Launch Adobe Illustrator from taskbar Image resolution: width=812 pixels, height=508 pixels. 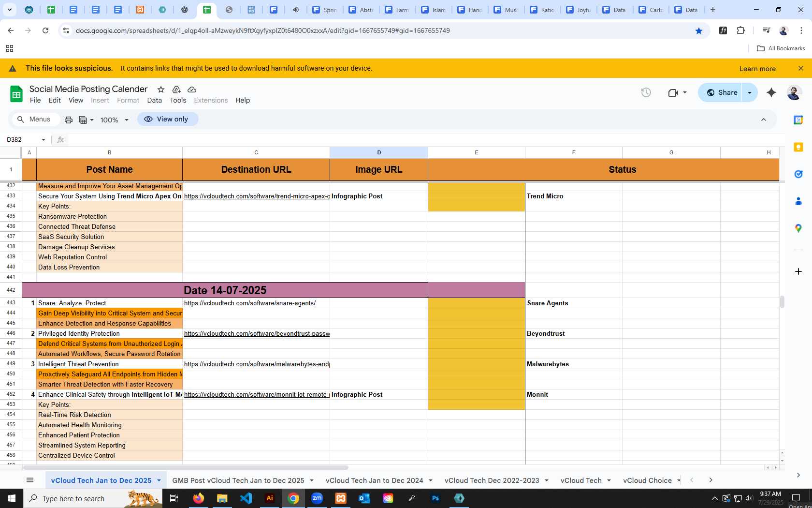point(270,498)
